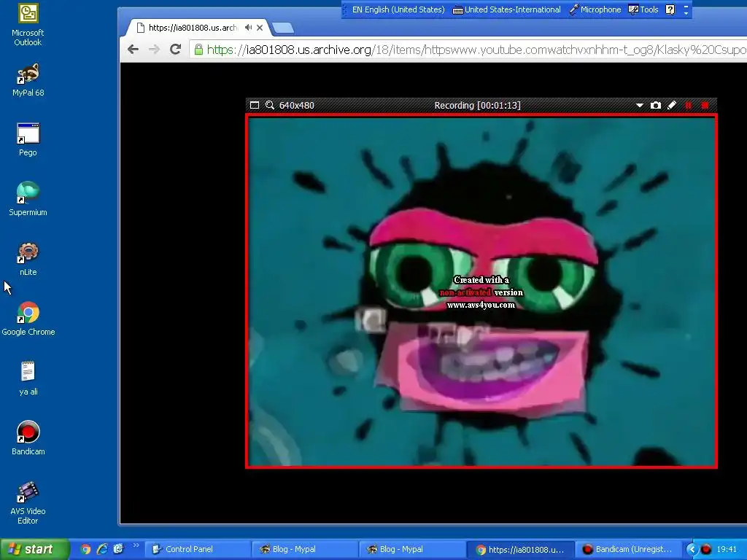This screenshot has width=747, height=560.
Task: Toggle Microphone on the language bar
Action: [595, 9]
